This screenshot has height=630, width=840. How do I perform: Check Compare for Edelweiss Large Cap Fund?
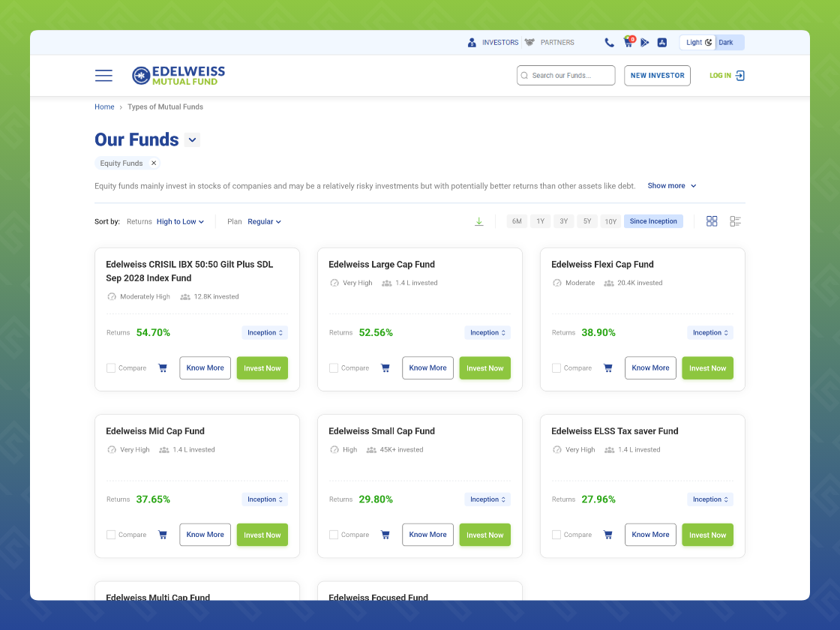(333, 368)
